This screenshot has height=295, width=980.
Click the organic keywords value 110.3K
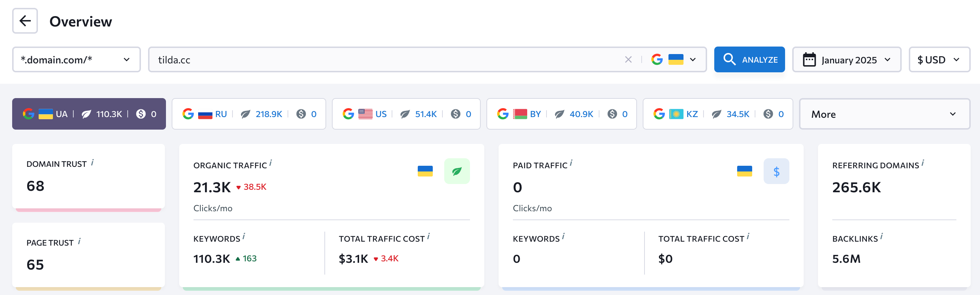coord(211,259)
